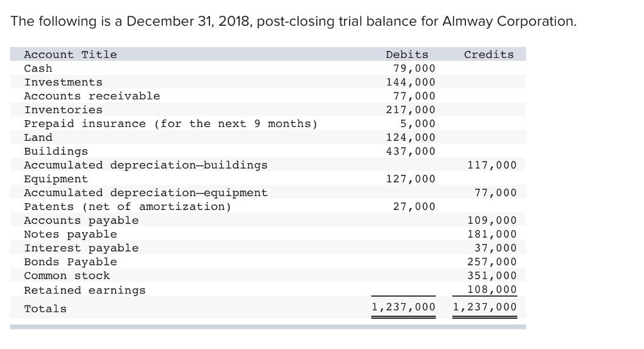Select 'Accumulated depreciation—buildings' label

click(x=146, y=165)
